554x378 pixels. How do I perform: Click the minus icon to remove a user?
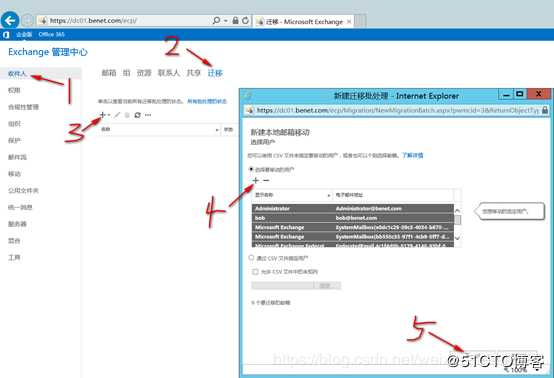266,180
